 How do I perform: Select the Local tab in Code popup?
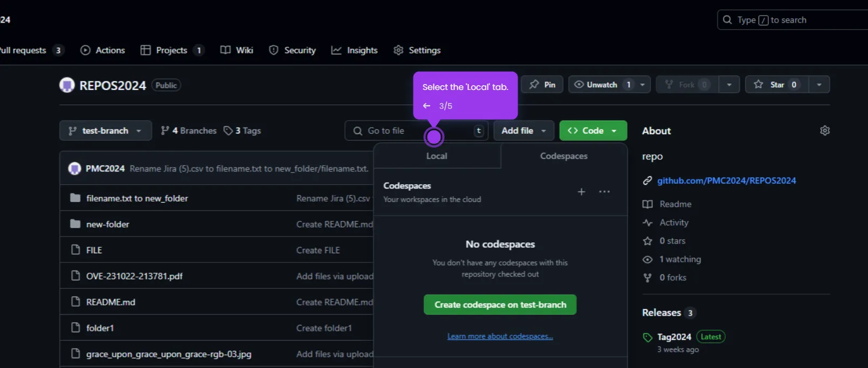[437, 156]
